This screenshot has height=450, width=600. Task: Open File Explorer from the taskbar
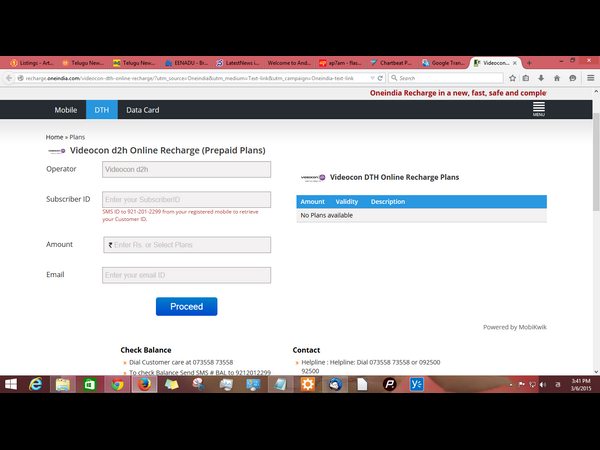63,384
